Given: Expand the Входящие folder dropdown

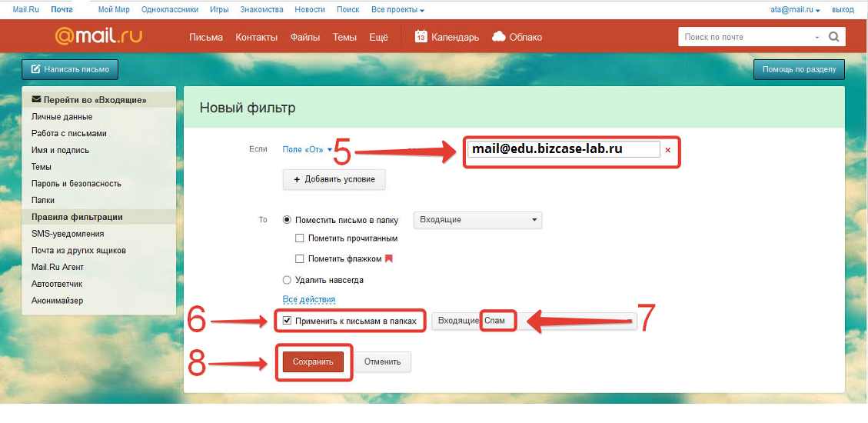Looking at the screenshot, I should (477, 220).
